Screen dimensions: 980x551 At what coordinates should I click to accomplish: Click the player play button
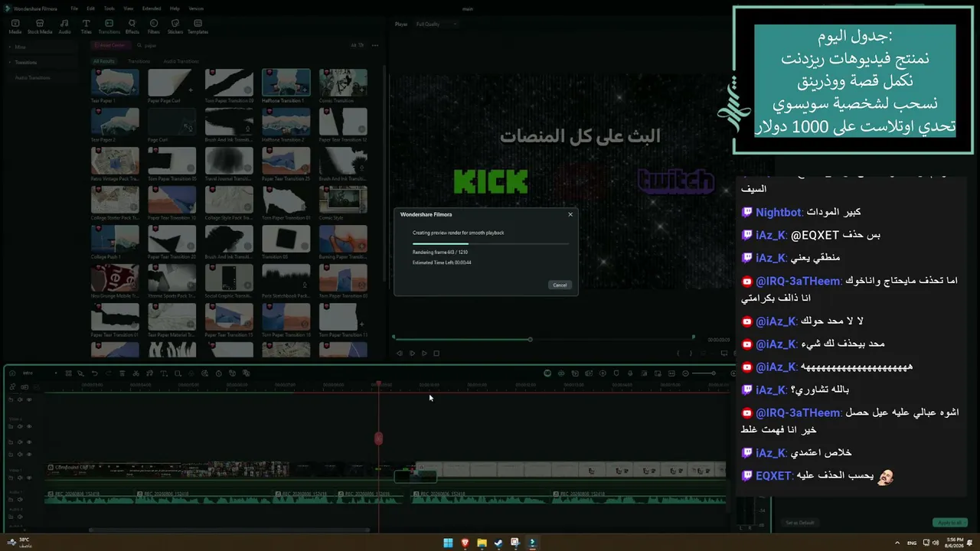click(x=424, y=354)
